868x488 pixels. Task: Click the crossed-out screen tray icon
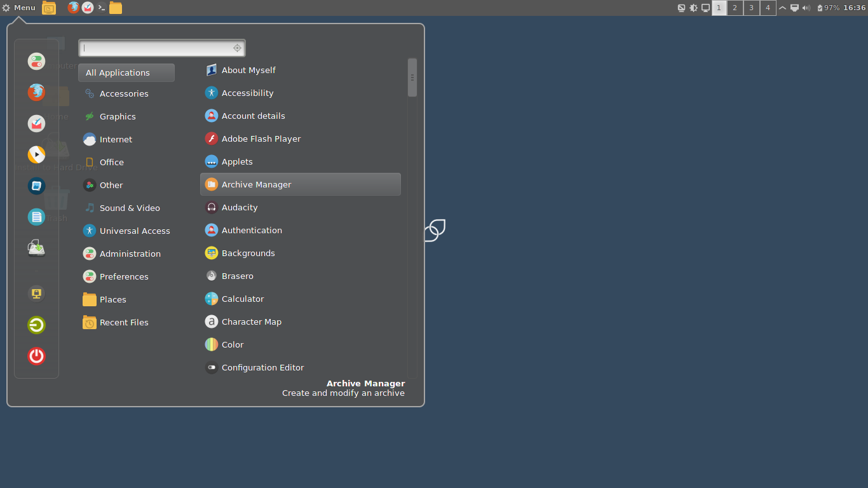(682, 8)
